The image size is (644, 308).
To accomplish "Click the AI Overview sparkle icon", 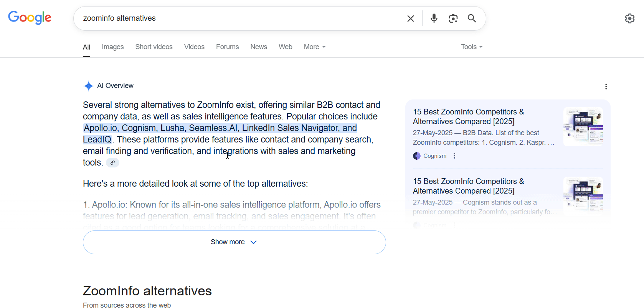I will pos(88,86).
